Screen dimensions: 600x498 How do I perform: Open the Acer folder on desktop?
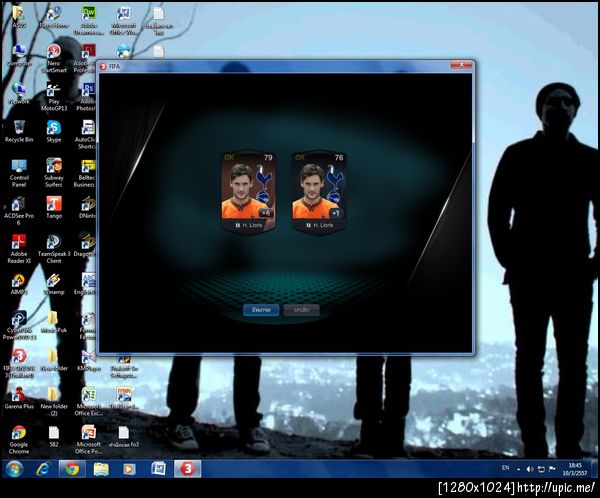(x=19, y=17)
